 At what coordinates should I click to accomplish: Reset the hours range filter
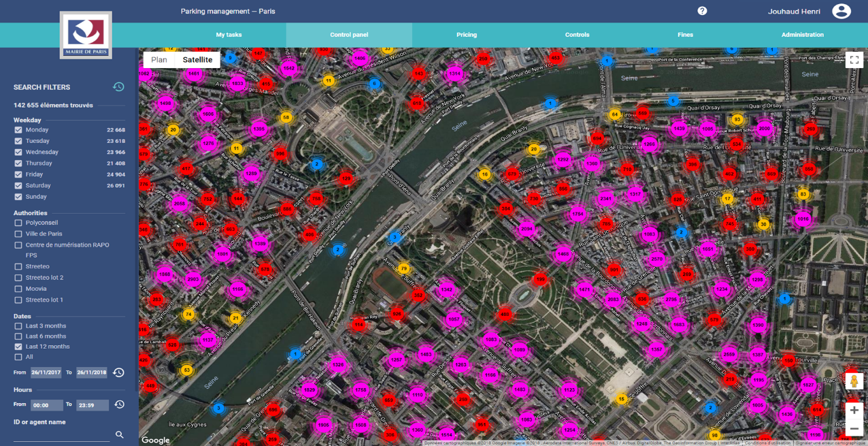(x=119, y=404)
